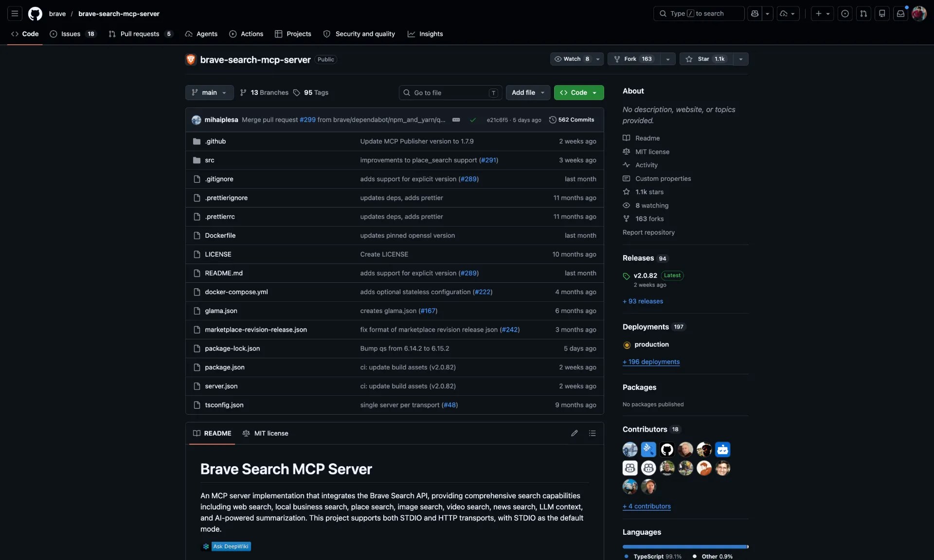Open README outline list icon
934x560 pixels.
coord(592,433)
